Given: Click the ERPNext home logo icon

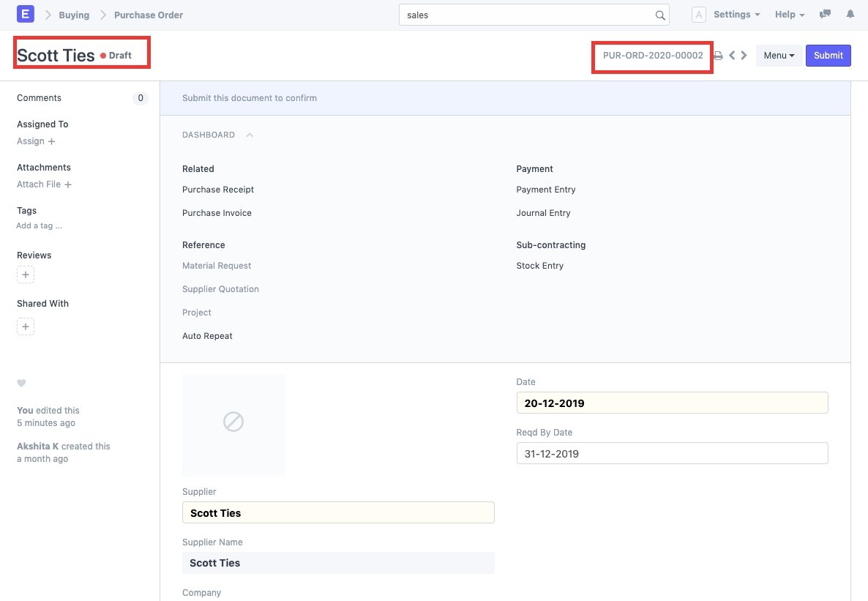Looking at the screenshot, I should coord(26,14).
